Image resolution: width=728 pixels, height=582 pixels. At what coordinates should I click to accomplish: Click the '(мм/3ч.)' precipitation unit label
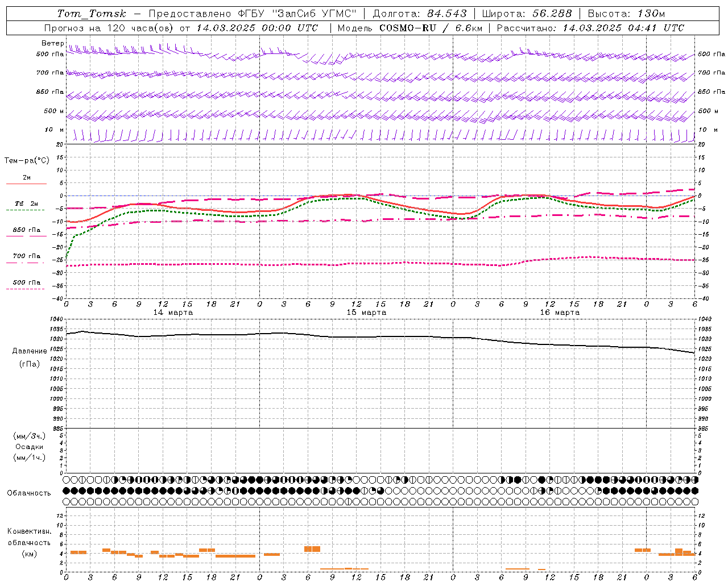[30, 436]
